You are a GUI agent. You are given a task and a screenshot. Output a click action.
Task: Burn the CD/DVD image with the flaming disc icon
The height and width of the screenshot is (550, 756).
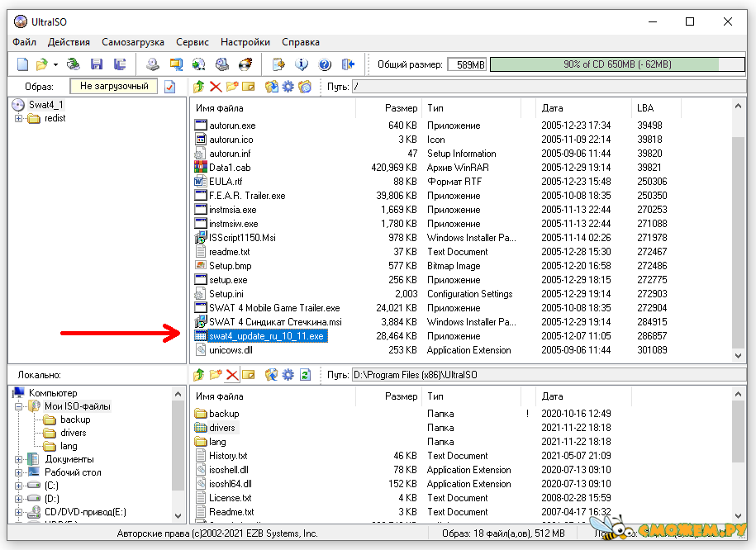point(245,64)
